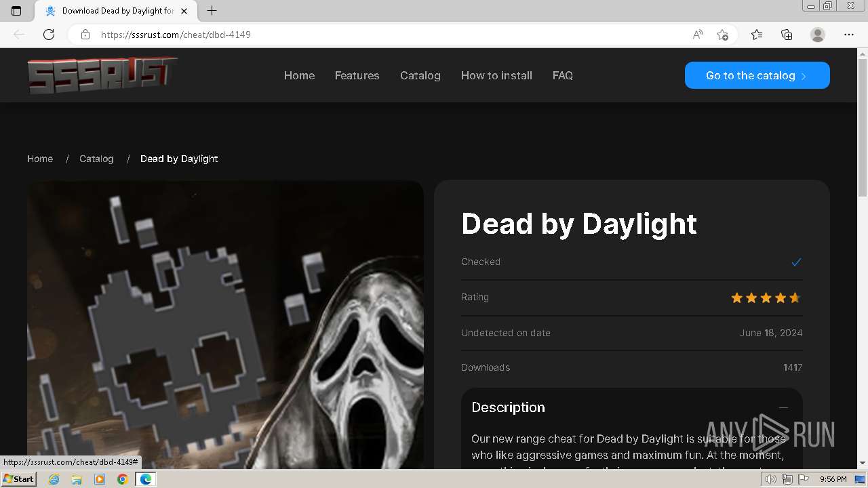The image size is (868, 488).
Task: Open the Features navigation item
Action: tap(357, 75)
